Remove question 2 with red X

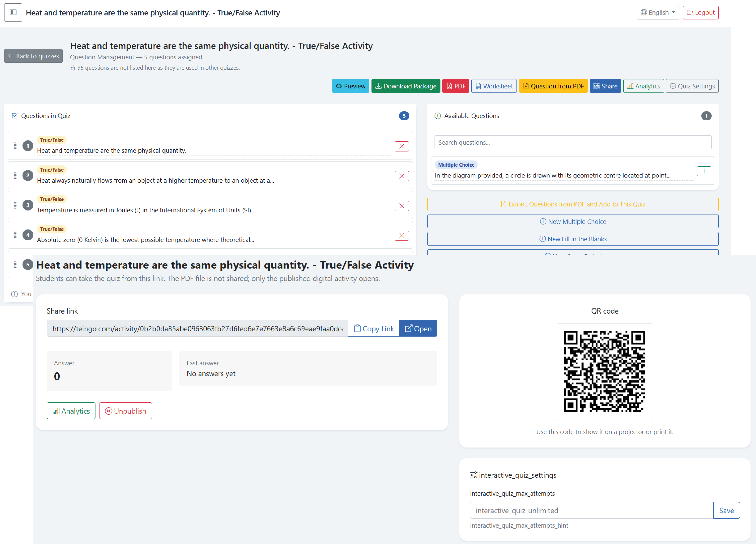pos(401,176)
